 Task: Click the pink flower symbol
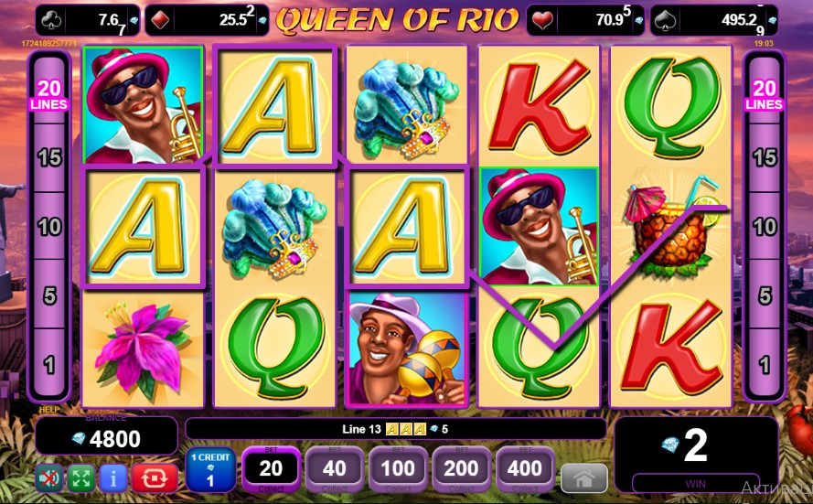click(143, 348)
